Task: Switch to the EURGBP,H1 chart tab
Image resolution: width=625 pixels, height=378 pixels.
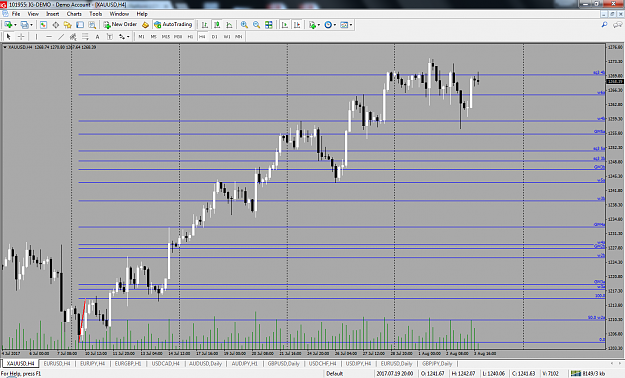Action: [x=128, y=364]
